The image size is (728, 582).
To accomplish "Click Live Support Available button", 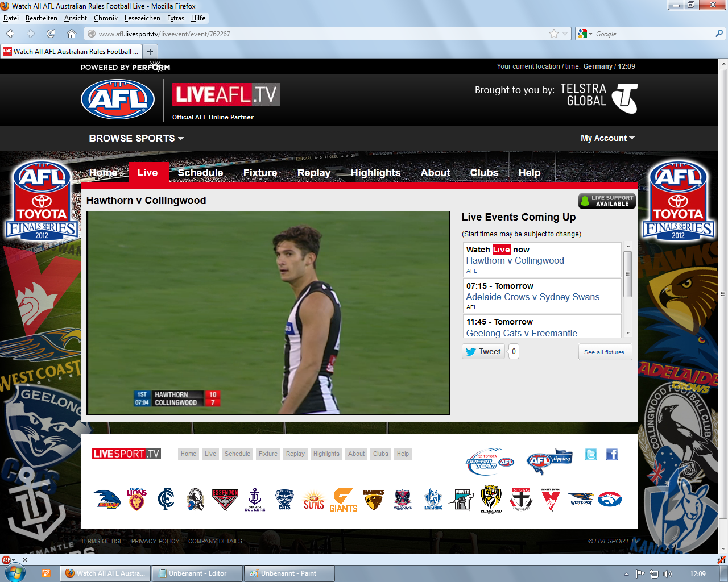I will tap(607, 201).
